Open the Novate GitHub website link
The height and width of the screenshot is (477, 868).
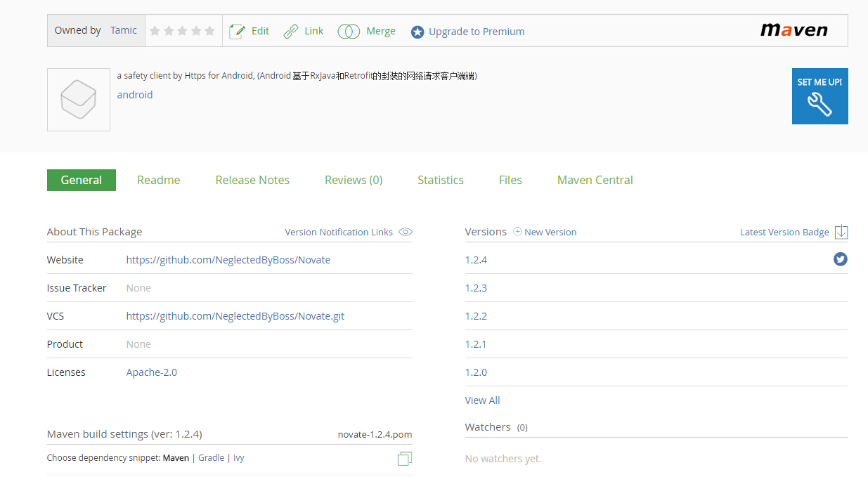tap(228, 260)
